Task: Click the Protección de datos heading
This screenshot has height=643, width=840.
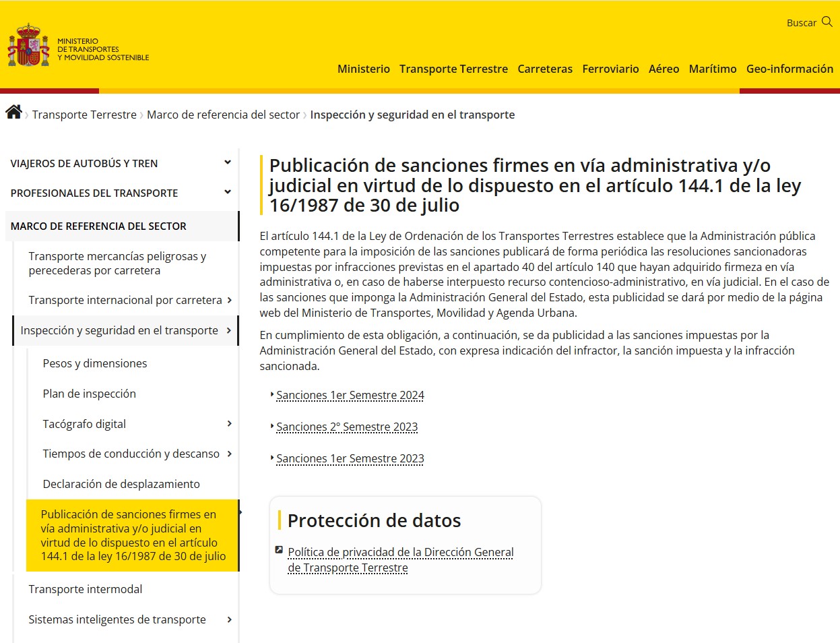Action: pyautogui.click(x=375, y=520)
